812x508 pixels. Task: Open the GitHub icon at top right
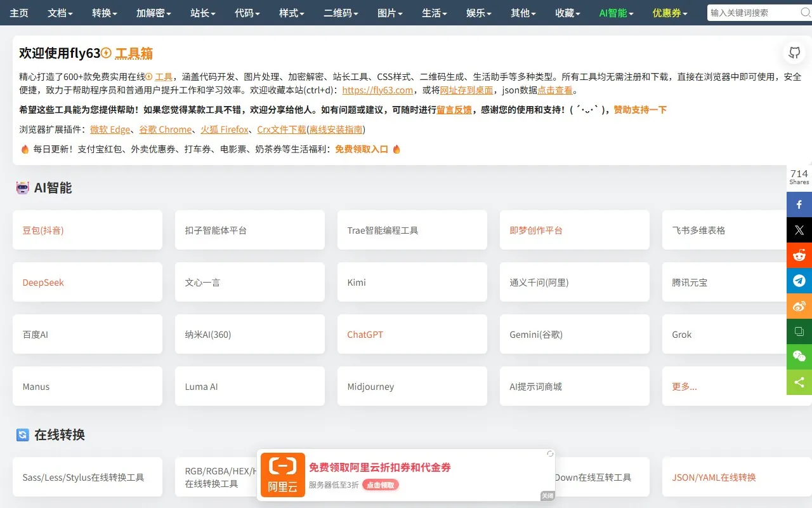click(x=794, y=53)
